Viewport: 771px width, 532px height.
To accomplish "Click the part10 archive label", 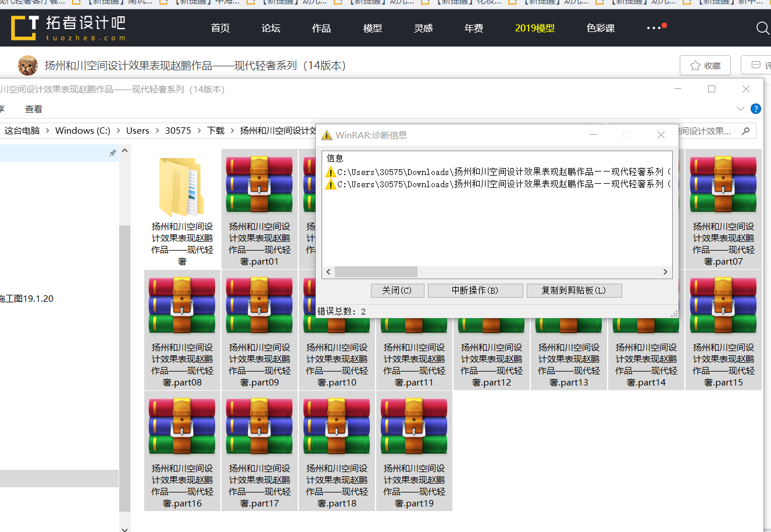I will (337, 365).
